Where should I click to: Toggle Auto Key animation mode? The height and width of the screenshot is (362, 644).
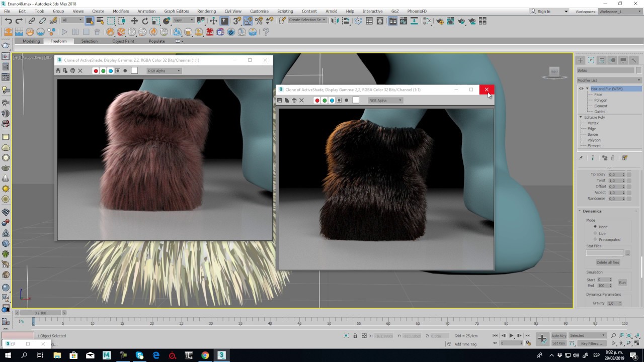pyautogui.click(x=558, y=335)
